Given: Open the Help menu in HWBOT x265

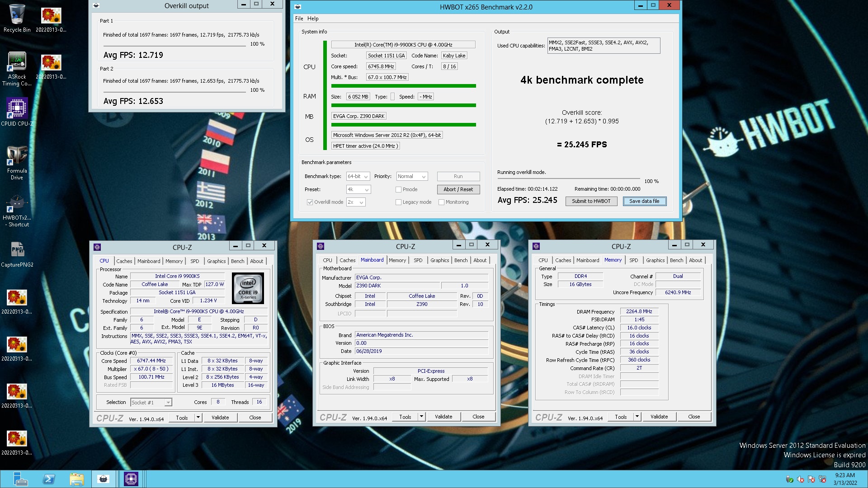Looking at the screenshot, I should coord(313,19).
